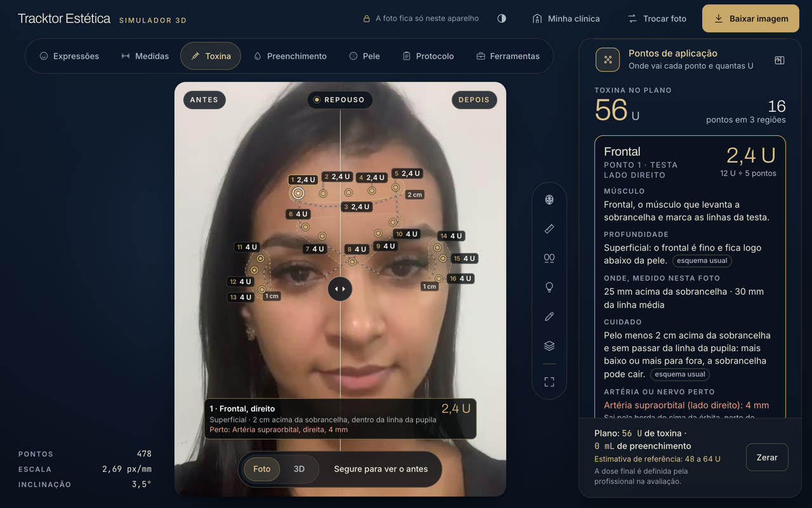Screen dimensions: 812x508
Task: Select the point 11 label reading 4 U
Action: (x=247, y=247)
